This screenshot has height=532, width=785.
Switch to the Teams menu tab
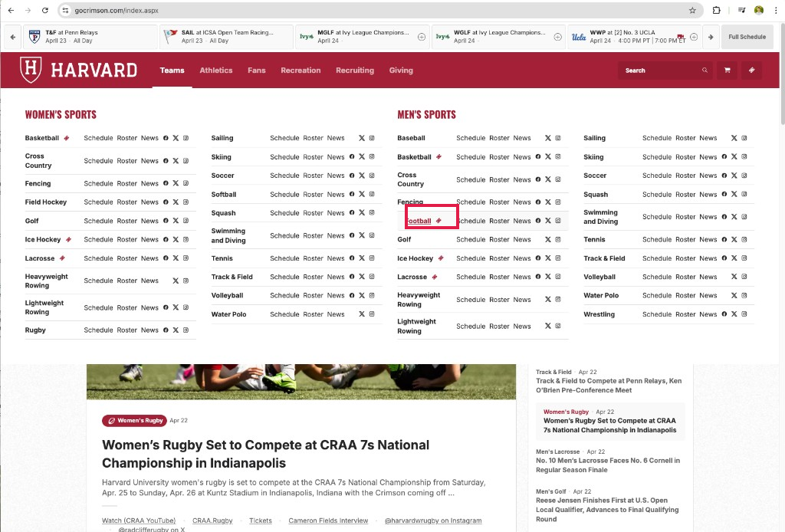click(x=172, y=70)
